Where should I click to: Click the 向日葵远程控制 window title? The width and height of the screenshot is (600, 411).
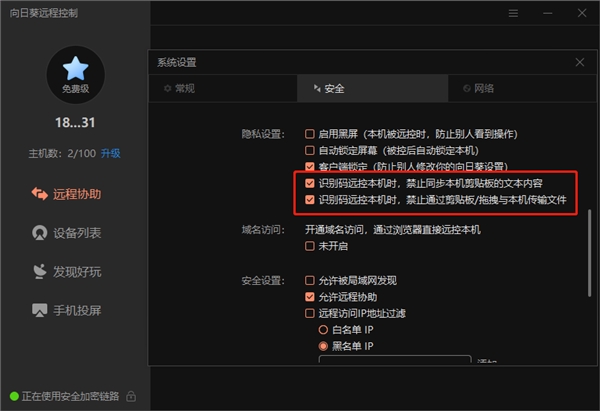pyautogui.click(x=44, y=13)
